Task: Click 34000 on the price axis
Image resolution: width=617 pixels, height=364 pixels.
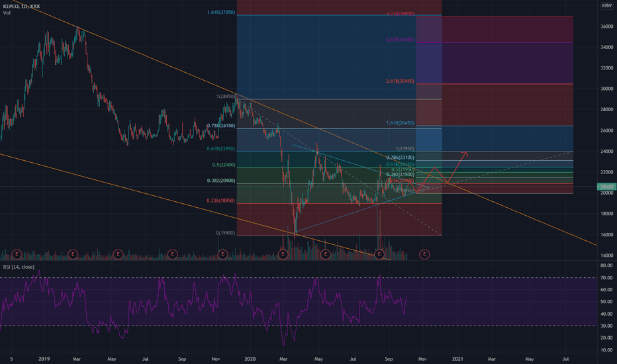Action: click(x=607, y=47)
